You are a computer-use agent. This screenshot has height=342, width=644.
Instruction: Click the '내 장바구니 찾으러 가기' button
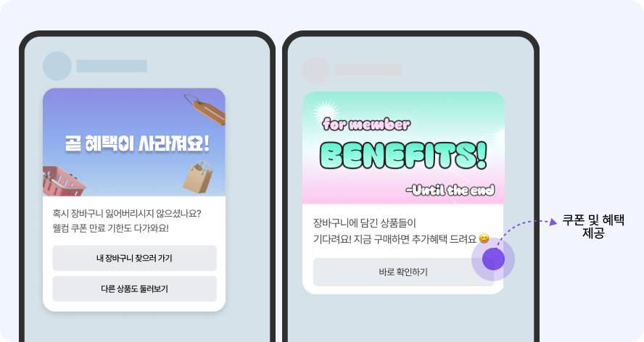(x=134, y=258)
